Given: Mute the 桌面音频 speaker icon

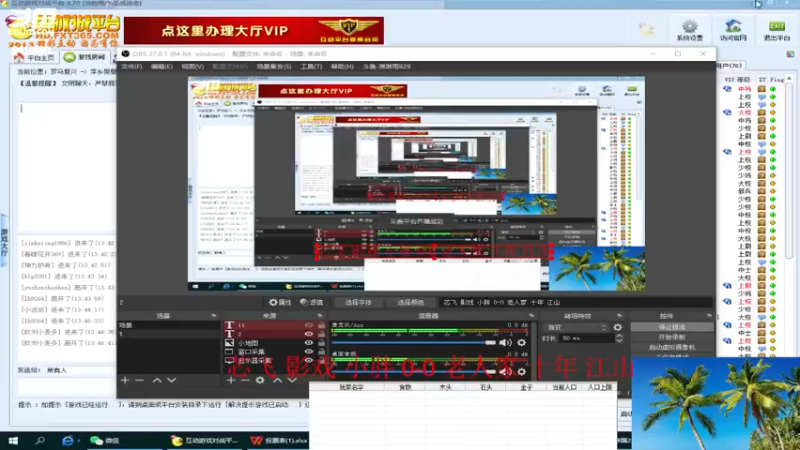Looking at the screenshot, I should coord(505,372).
